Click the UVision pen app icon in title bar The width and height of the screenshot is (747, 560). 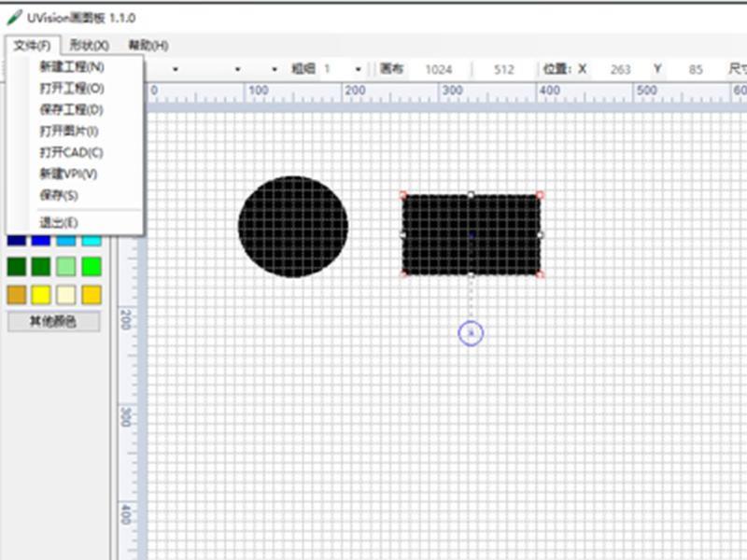tap(14, 18)
